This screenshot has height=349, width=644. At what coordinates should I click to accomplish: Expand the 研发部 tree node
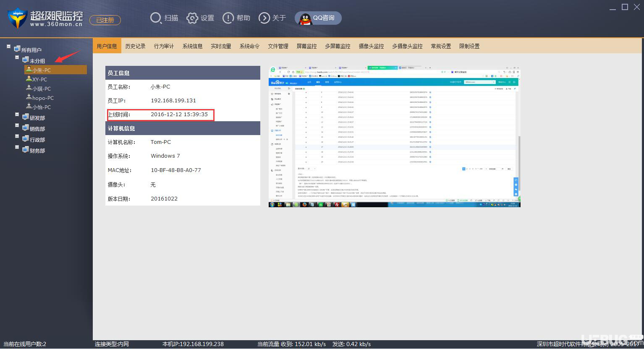pos(17,115)
